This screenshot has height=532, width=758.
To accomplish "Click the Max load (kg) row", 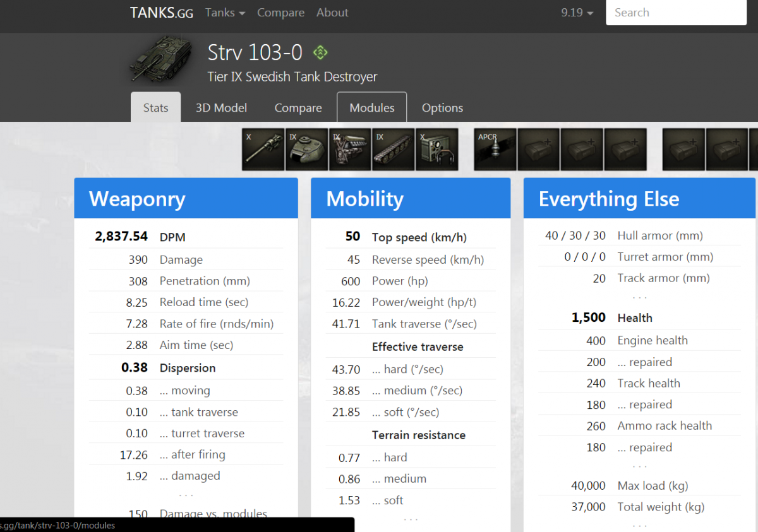I will click(639, 485).
